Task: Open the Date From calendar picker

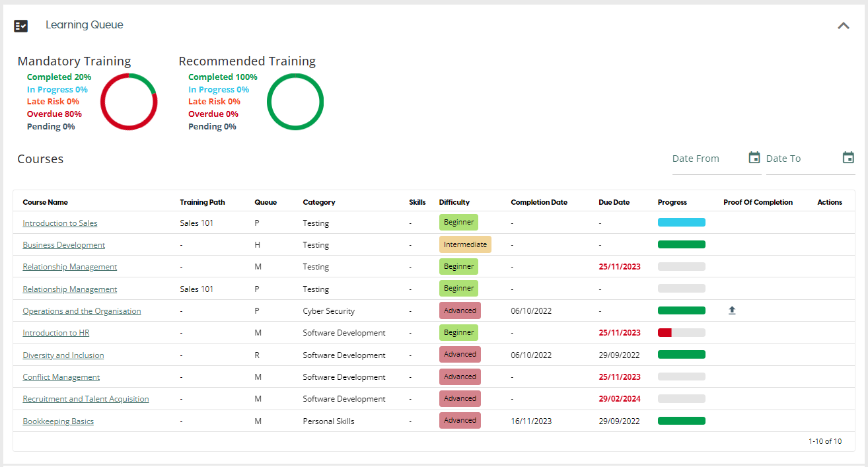Action: tap(754, 158)
